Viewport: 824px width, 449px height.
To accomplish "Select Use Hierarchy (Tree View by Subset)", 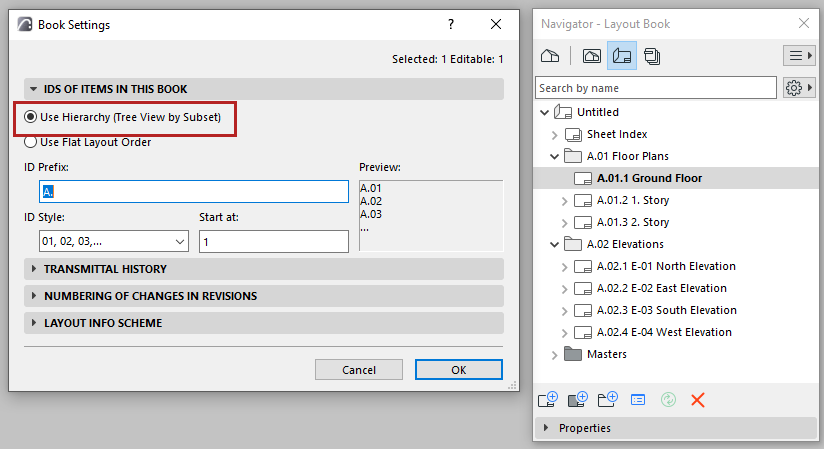I will coord(31,118).
